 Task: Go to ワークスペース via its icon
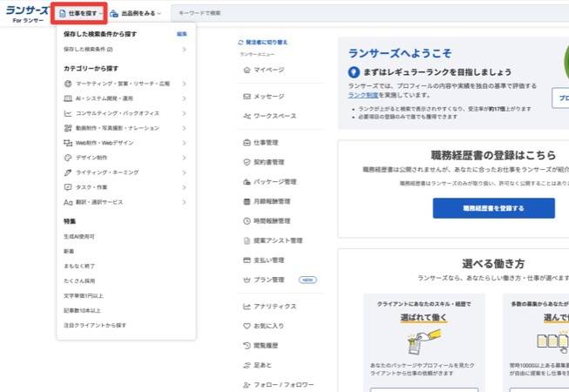pos(247,116)
